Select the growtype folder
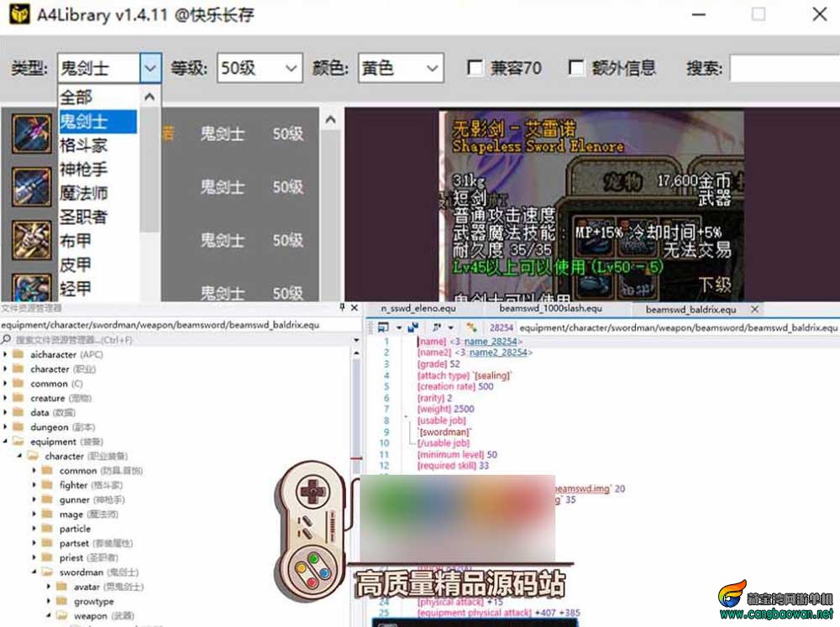Image resolution: width=840 pixels, height=627 pixels. (94, 601)
